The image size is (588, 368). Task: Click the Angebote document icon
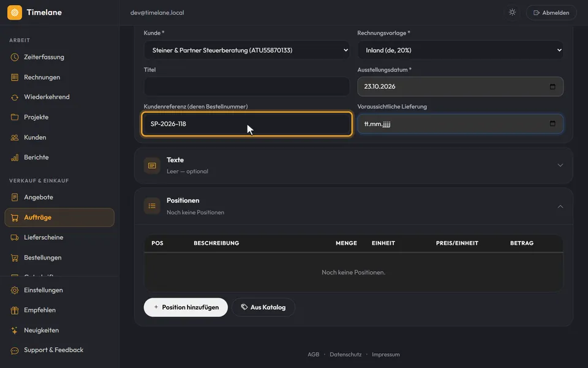[x=15, y=197]
